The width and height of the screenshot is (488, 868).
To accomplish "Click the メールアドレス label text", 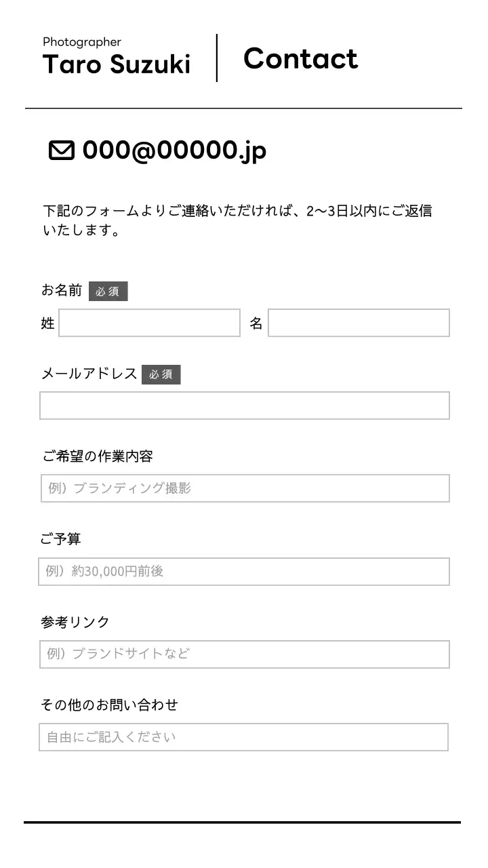I will (89, 374).
